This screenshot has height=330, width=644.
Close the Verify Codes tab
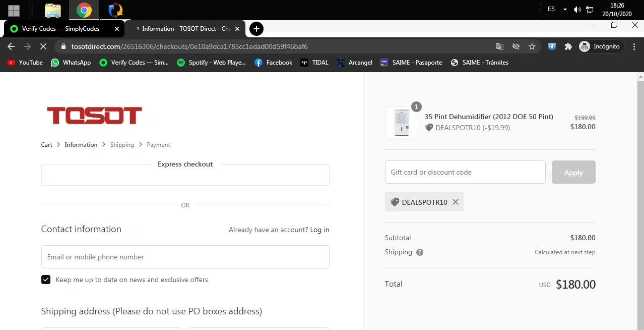click(117, 29)
